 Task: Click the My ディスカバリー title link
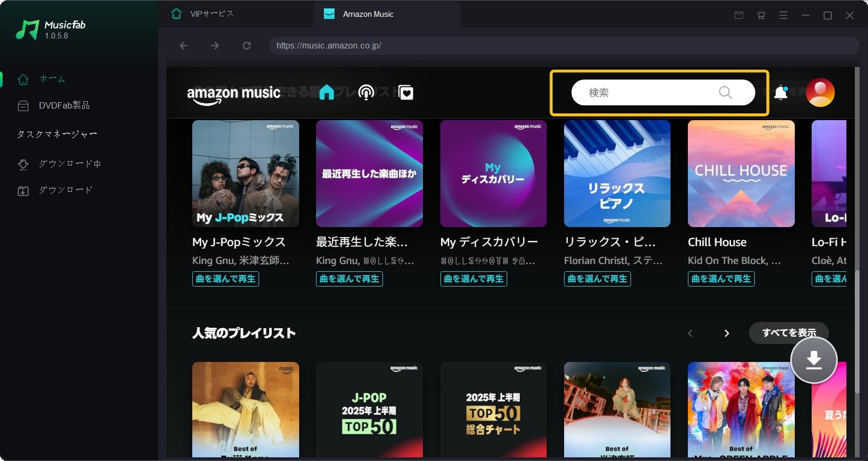(489, 242)
